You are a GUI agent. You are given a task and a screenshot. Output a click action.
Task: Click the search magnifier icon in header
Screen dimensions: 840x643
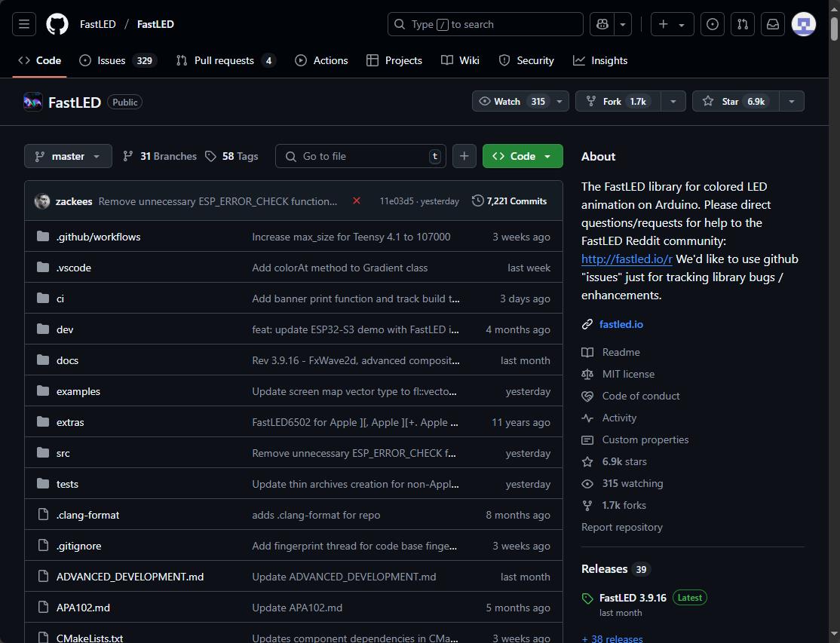(x=399, y=24)
